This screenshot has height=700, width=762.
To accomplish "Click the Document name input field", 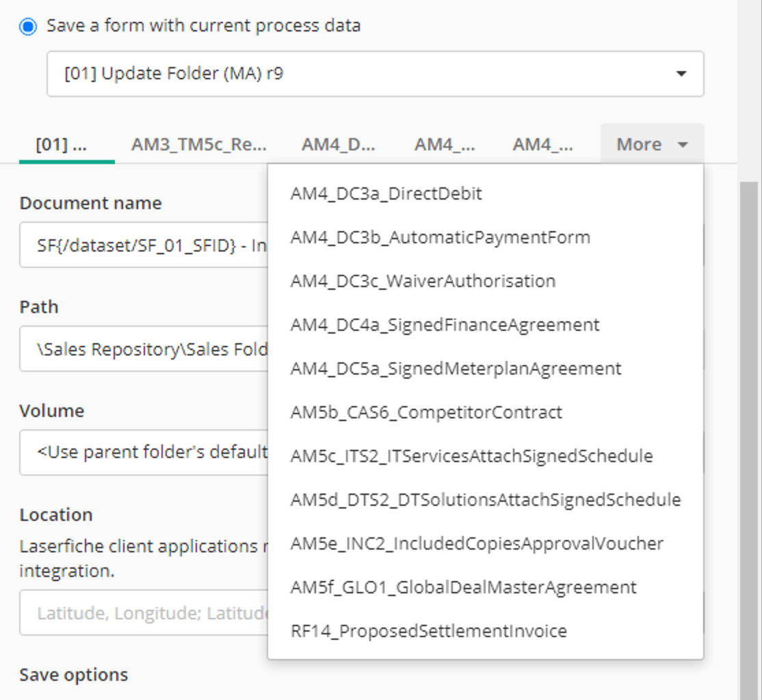I will [137, 245].
